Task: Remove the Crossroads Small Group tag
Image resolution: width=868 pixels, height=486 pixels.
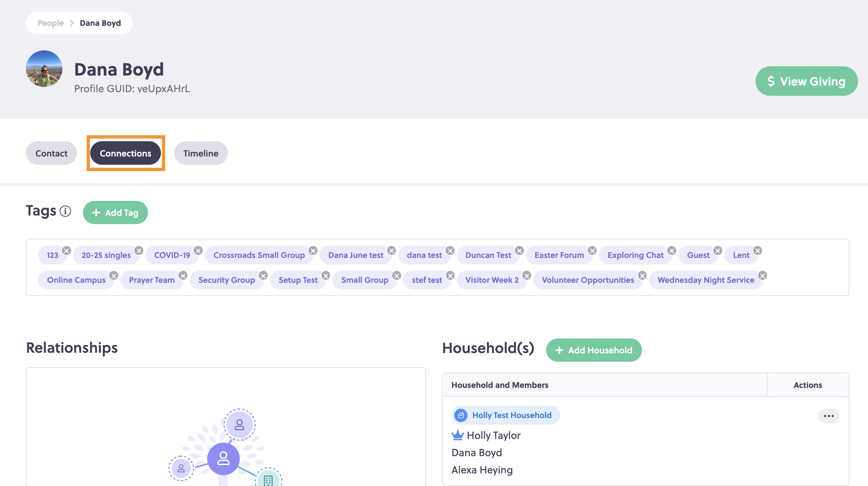Action: tap(313, 251)
